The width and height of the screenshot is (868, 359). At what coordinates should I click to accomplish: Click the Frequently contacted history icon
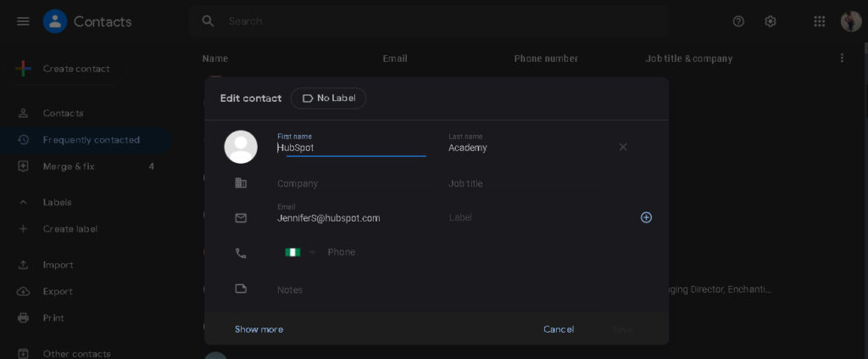point(23,139)
